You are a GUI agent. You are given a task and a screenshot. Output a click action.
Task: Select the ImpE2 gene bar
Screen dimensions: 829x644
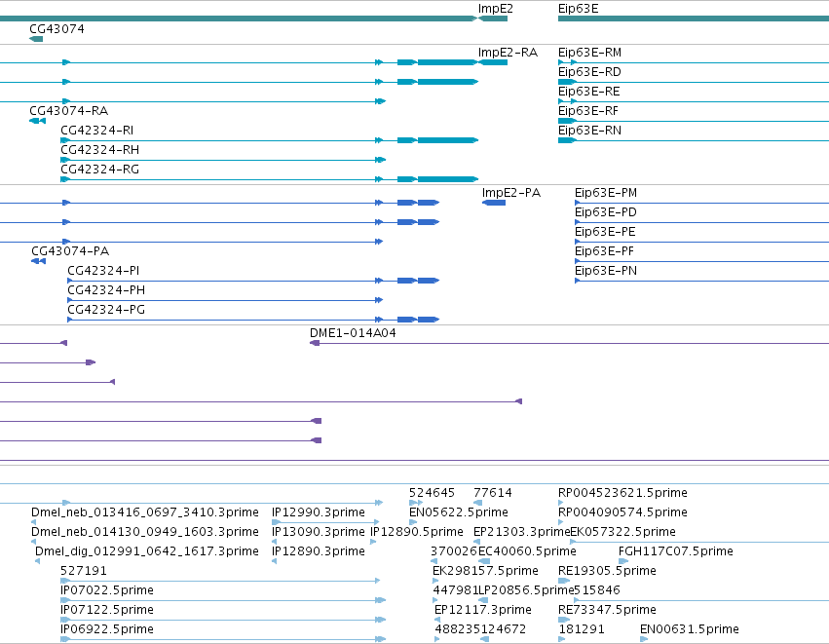click(x=493, y=19)
